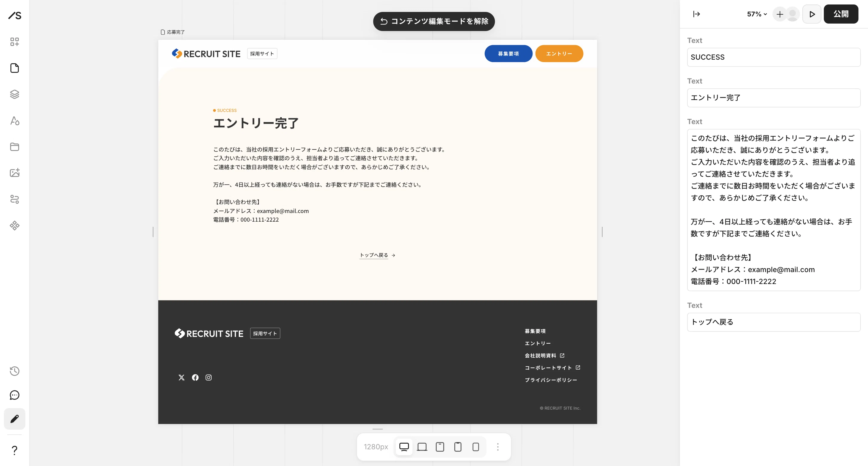The width and height of the screenshot is (868, 466).
Task: Click the plus invite collaborator icon
Action: 779,14
